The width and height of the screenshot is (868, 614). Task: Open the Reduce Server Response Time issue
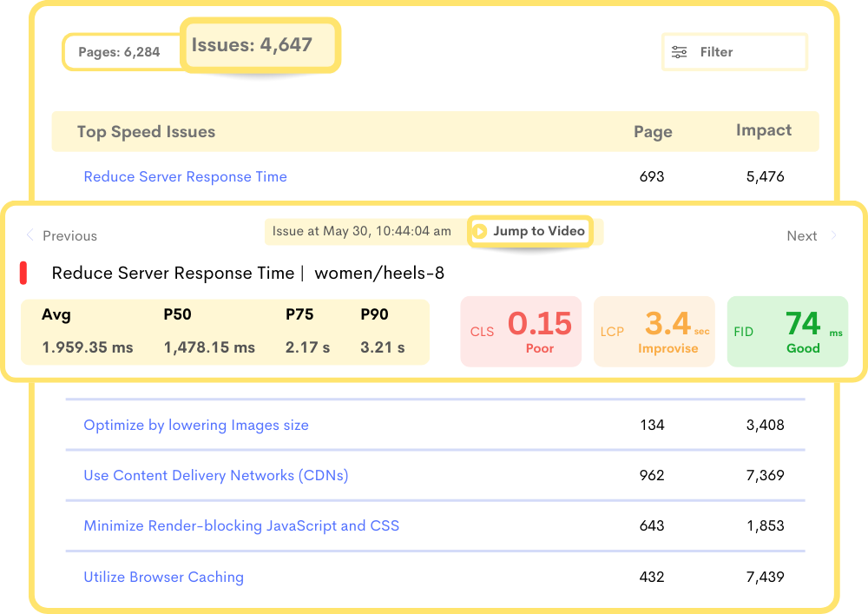pos(185,176)
